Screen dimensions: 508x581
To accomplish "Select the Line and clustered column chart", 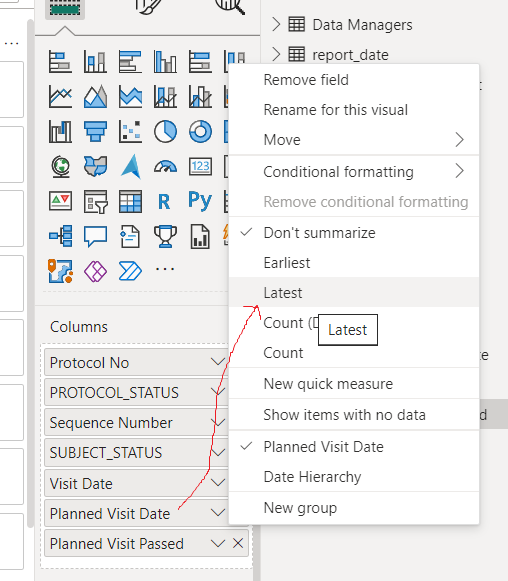I will pos(200,96).
